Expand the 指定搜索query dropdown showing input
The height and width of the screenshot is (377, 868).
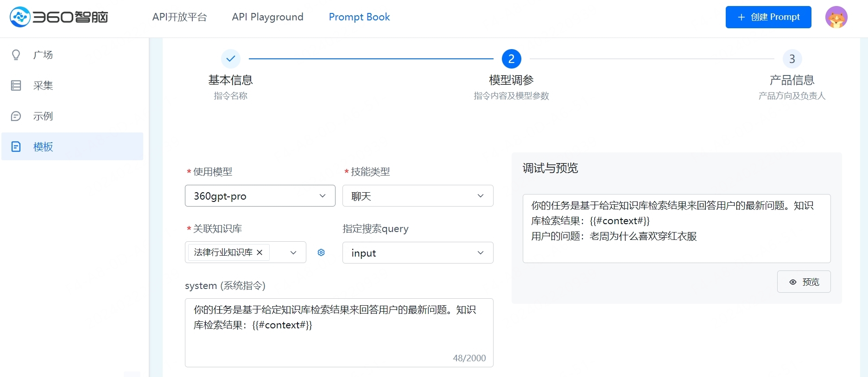pos(418,253)
